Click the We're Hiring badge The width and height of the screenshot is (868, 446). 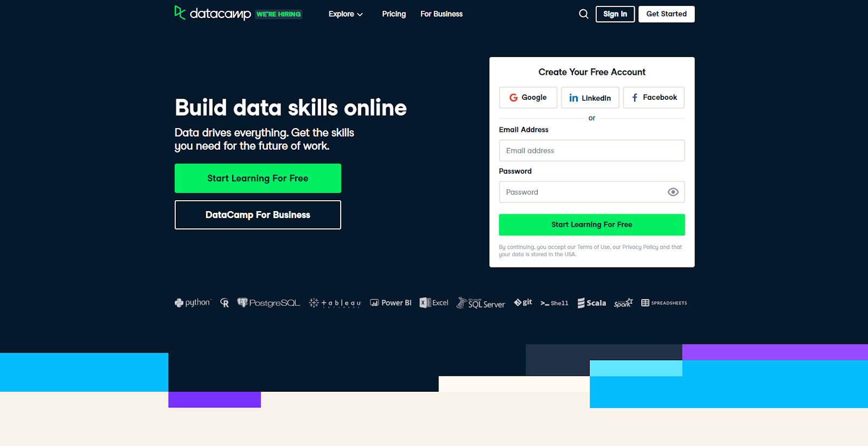pyautogui.click(x=279, y=14)
